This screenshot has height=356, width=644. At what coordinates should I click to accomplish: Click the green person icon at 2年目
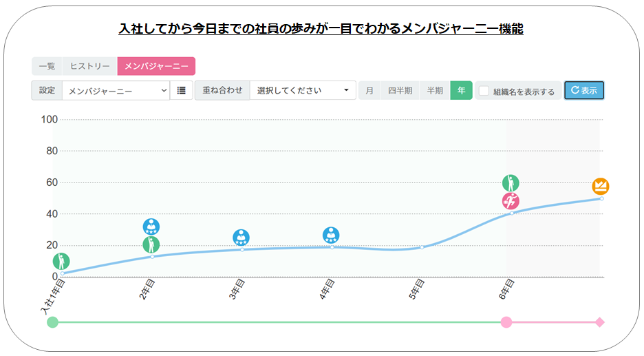pyautogui.click(x=151, y=244)
